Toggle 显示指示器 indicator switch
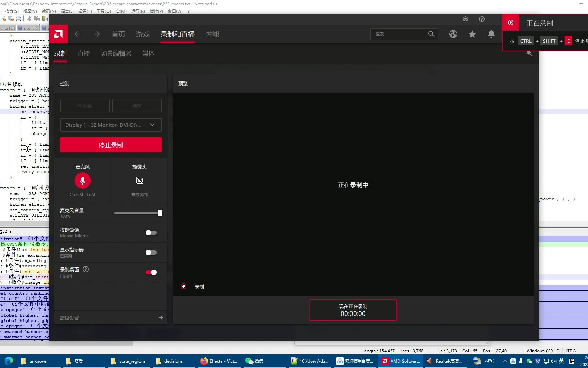Image resolution: width=588 pixels, height=368 pixels. 151,252
